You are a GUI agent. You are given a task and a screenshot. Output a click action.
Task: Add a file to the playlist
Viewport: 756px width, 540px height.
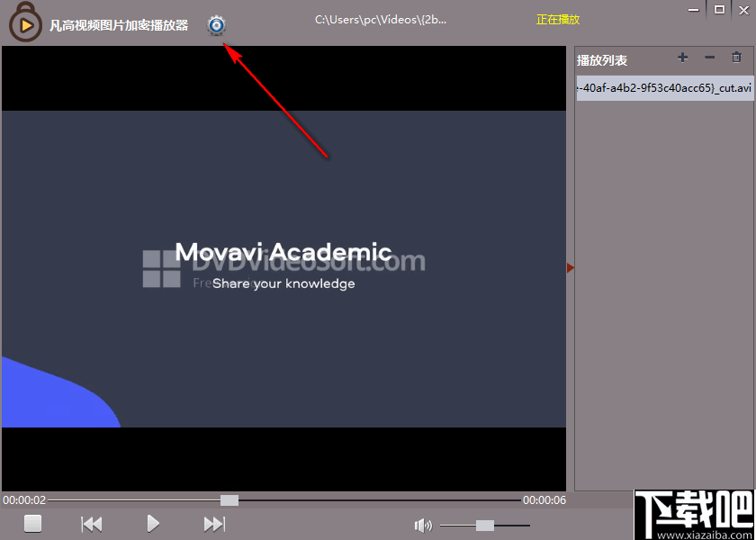[682, 58]
